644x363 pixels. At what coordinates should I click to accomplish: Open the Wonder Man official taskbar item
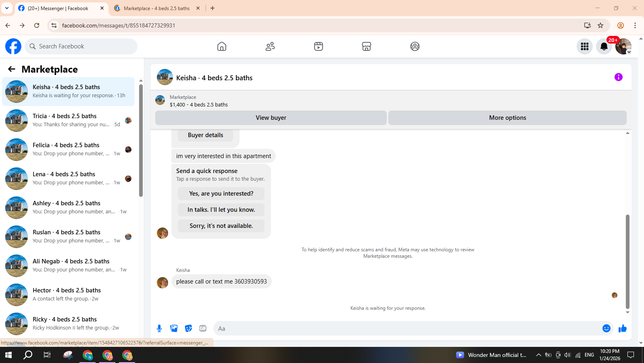491,355
